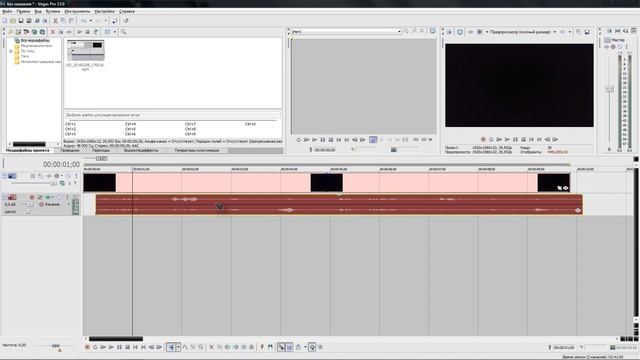Cut selection with the scissors icon
The width and height of the screenshot is (640, 360).
click(x=56, y=21)
